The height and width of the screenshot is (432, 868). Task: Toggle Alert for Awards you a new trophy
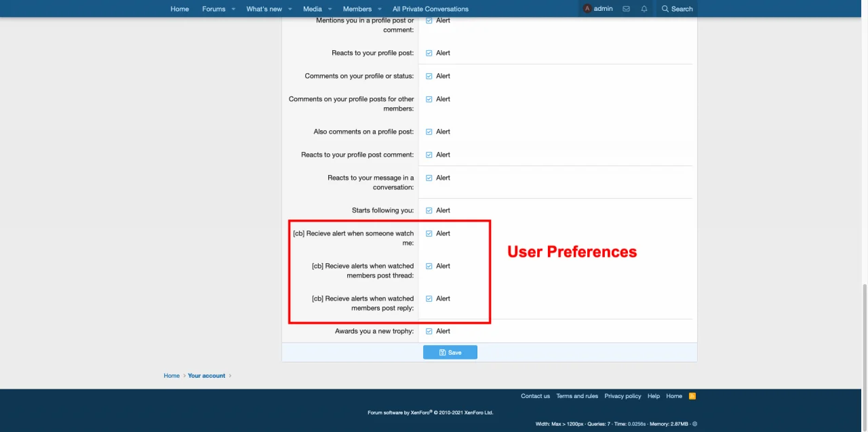click(x=429, y=331)
